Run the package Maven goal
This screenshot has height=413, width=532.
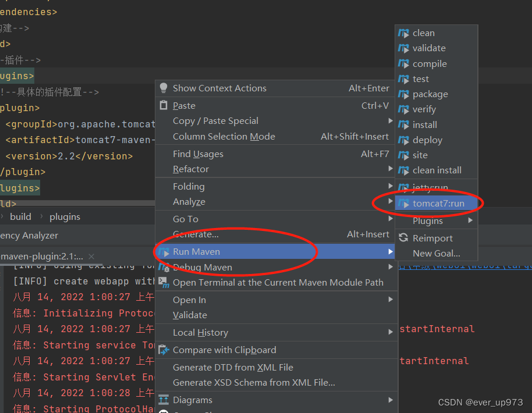[x=437, y=94]
